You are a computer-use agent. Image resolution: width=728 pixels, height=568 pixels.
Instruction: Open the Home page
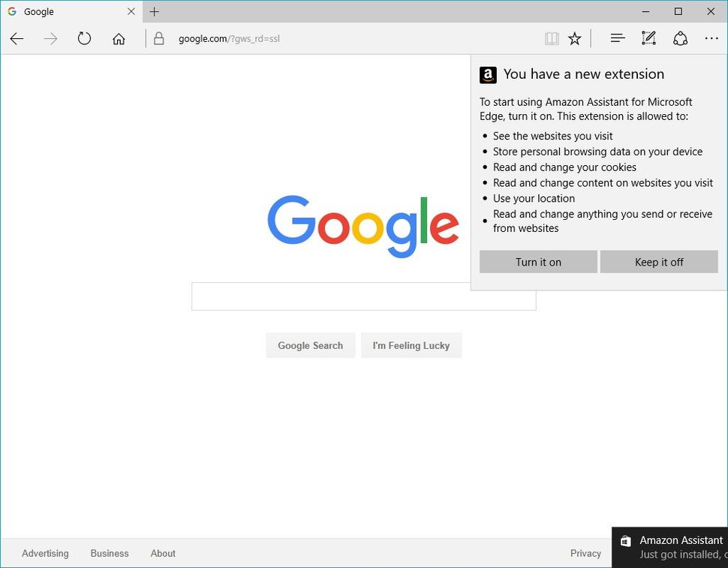[119, 38]
